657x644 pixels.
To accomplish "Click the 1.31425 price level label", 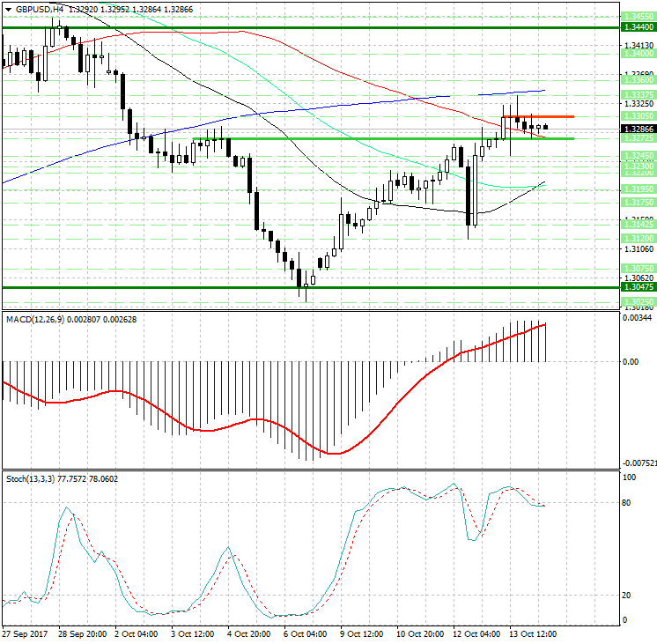I will pyautogui.click(x=639, y=225).
